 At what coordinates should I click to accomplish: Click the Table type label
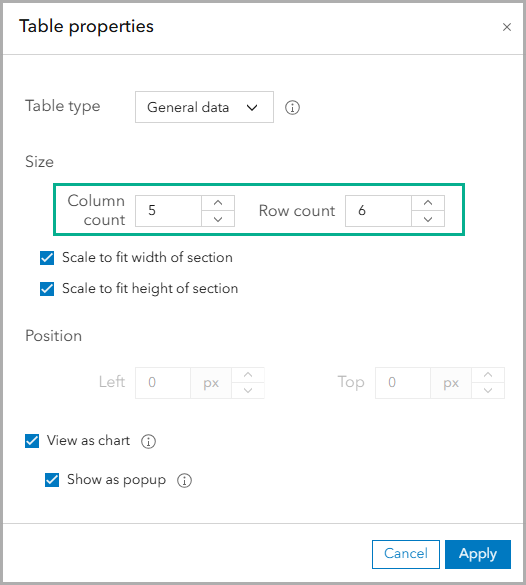(63, 106)
